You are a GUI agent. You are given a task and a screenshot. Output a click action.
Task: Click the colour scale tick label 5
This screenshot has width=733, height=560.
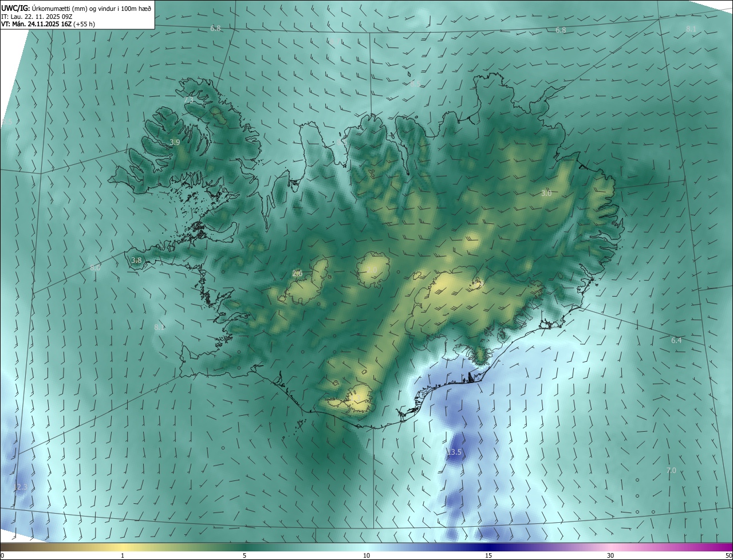[245, 555]
